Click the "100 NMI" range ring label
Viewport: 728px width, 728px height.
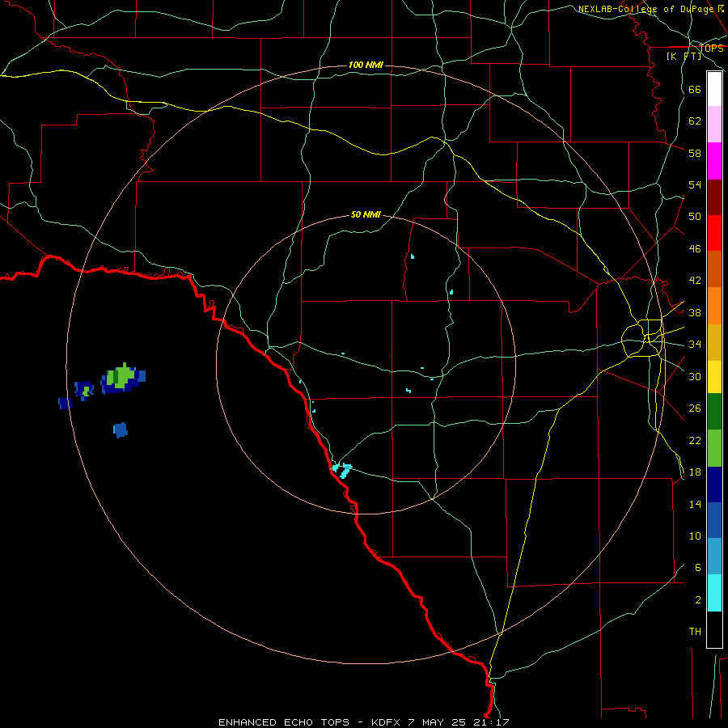[366, 65]
